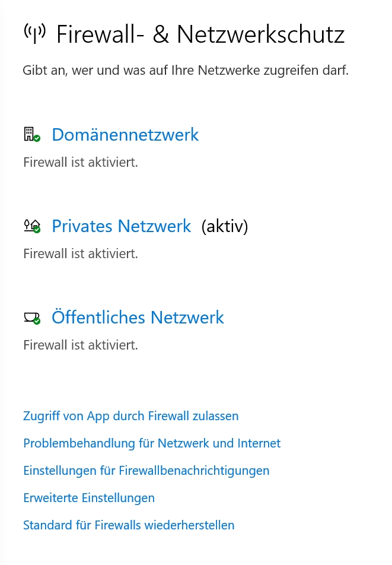
Task: Click the description text 'Gibt an, wer und was...'
Action: [185, 71]
